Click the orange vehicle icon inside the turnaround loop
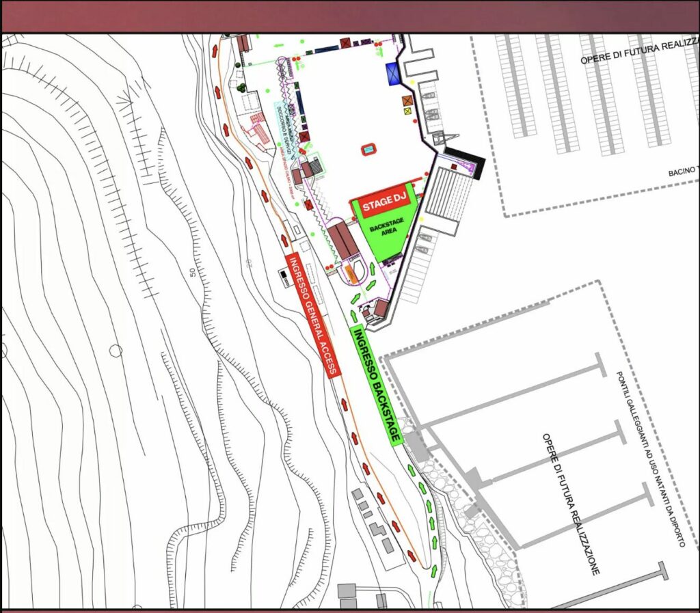The width and height of the screenshot is (700, 613). point(351,273)
